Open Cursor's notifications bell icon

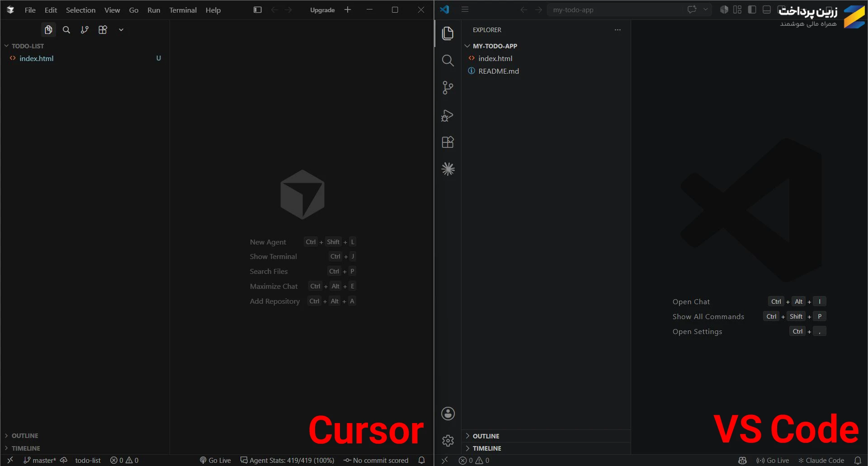(x=421, y=460)
